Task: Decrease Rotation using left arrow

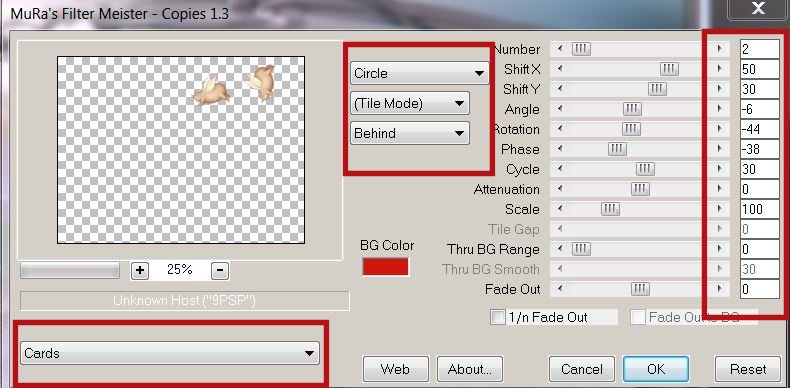Action: (560, 129)
